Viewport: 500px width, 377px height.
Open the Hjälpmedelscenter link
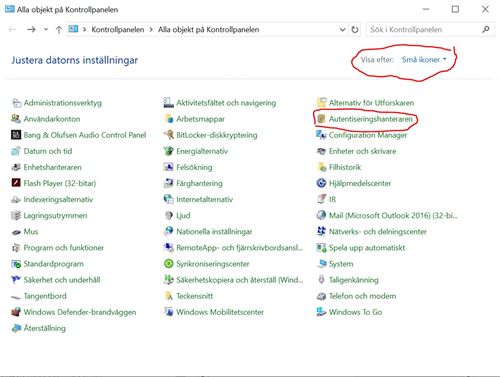(x=360, y=183)
